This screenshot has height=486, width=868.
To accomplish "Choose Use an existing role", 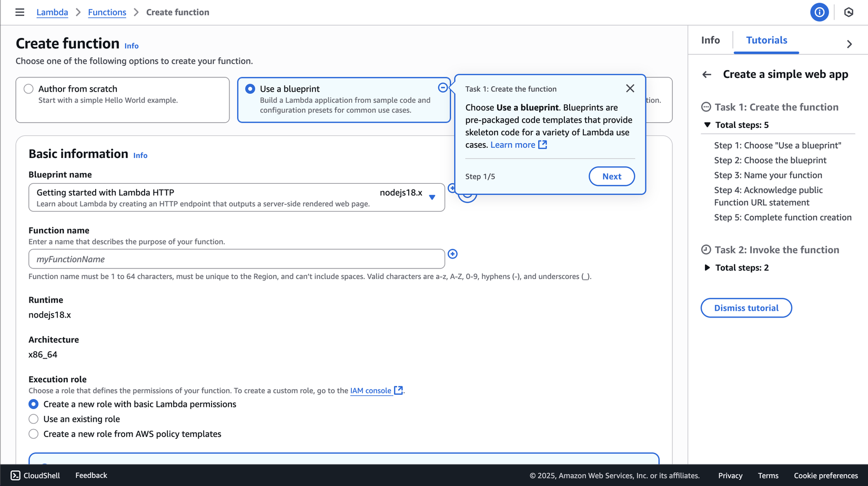I will click(34, 419).
